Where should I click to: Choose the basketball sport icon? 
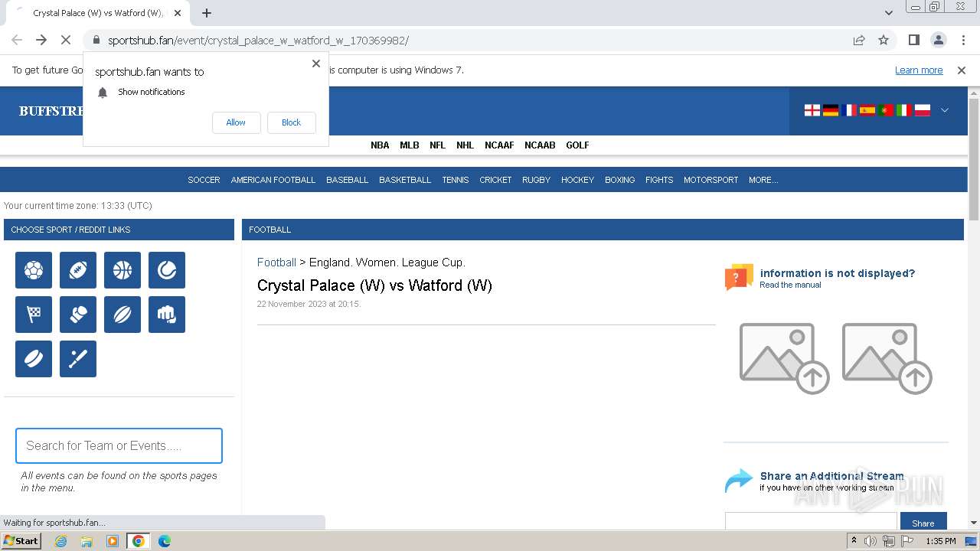tap(122, 270)
